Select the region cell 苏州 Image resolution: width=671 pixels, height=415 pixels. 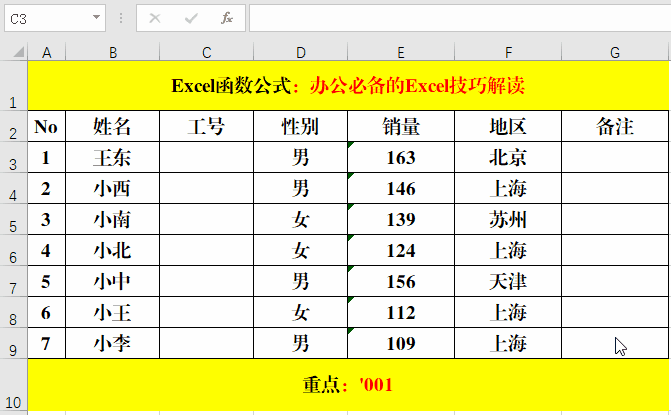508,219
